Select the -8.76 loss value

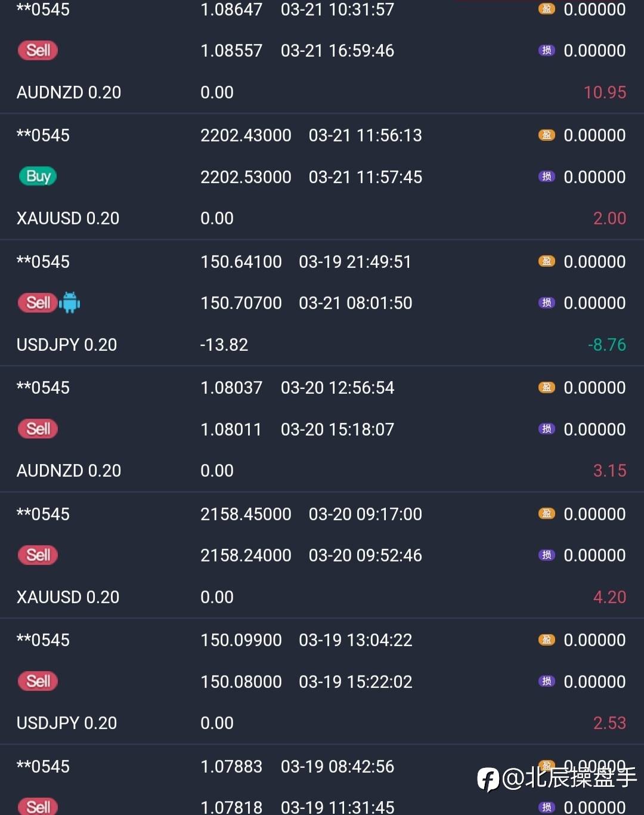pos(606,345)
